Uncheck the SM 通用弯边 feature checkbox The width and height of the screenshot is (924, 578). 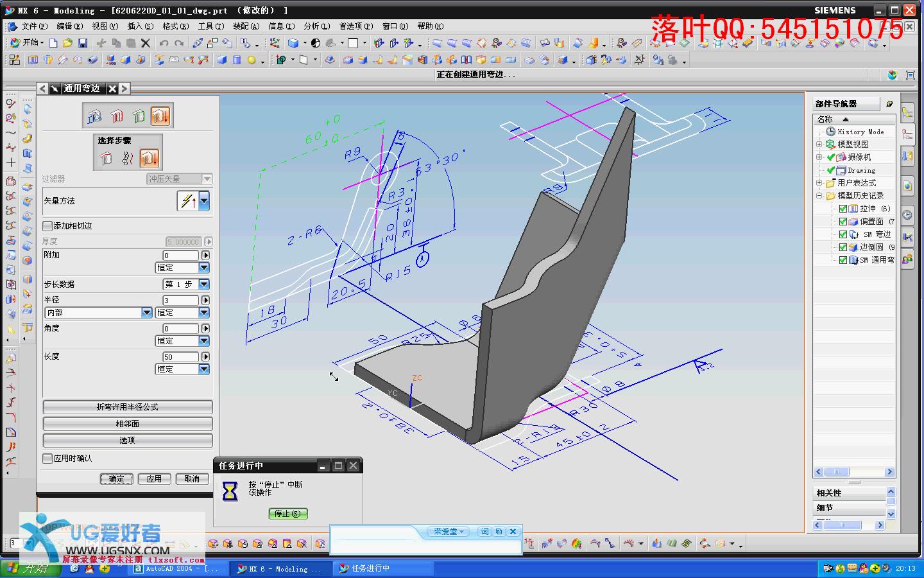tap(843, 260)
